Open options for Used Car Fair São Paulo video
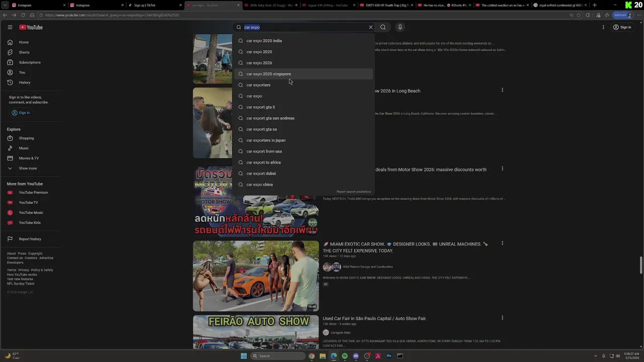 502,318
